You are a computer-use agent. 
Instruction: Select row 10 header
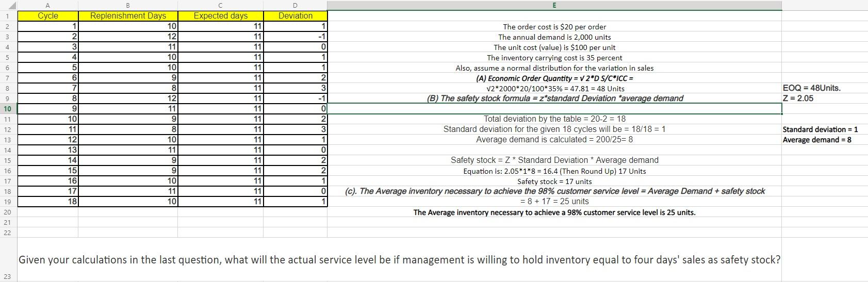tap(8, 109)
